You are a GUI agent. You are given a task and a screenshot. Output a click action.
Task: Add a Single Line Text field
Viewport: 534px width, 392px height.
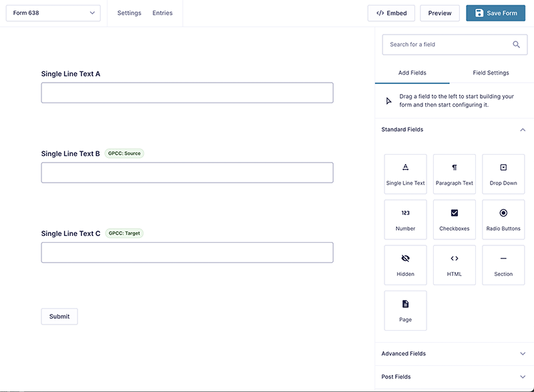[405, 174]
